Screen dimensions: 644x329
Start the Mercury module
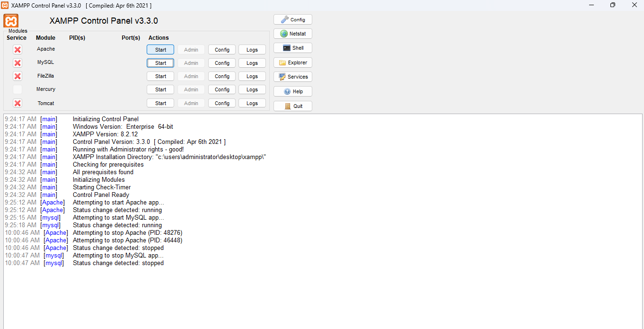coord(160,89)
